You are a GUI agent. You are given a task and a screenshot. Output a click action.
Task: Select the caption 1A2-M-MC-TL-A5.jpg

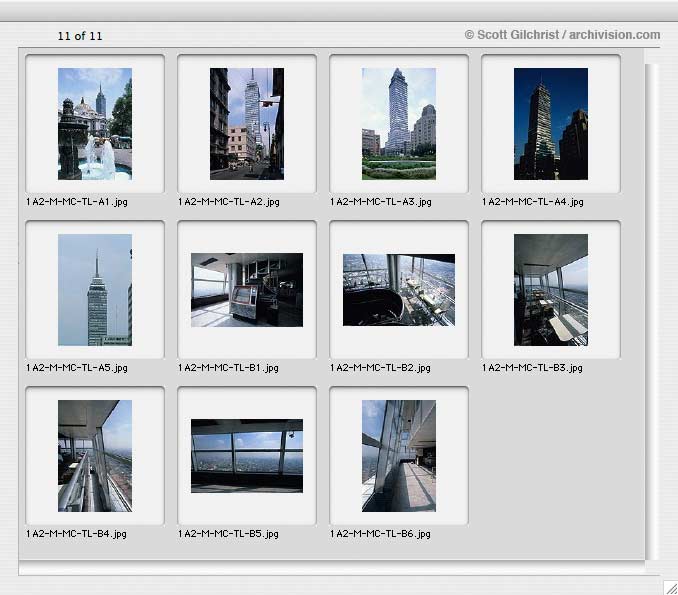pos(77,368)
